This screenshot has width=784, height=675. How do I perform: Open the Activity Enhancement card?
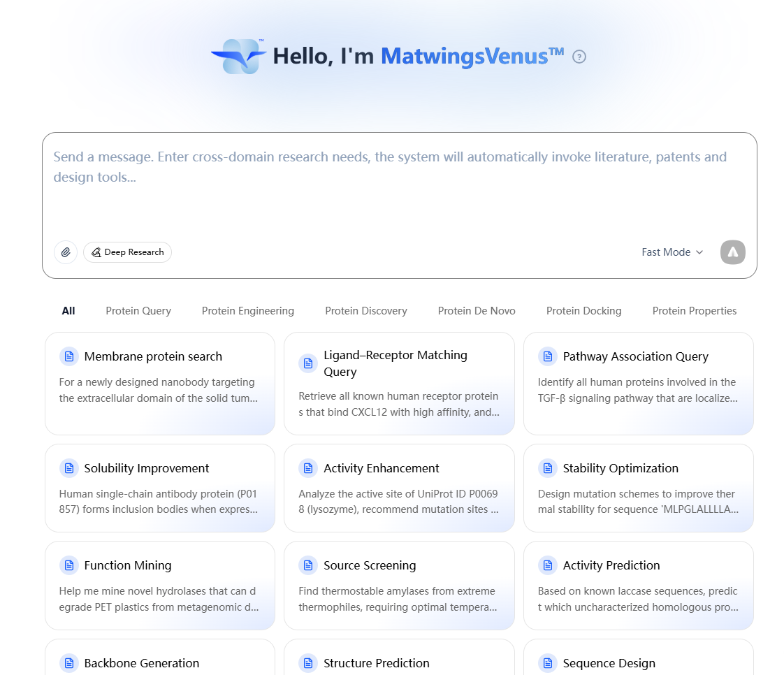pos(399,488)
